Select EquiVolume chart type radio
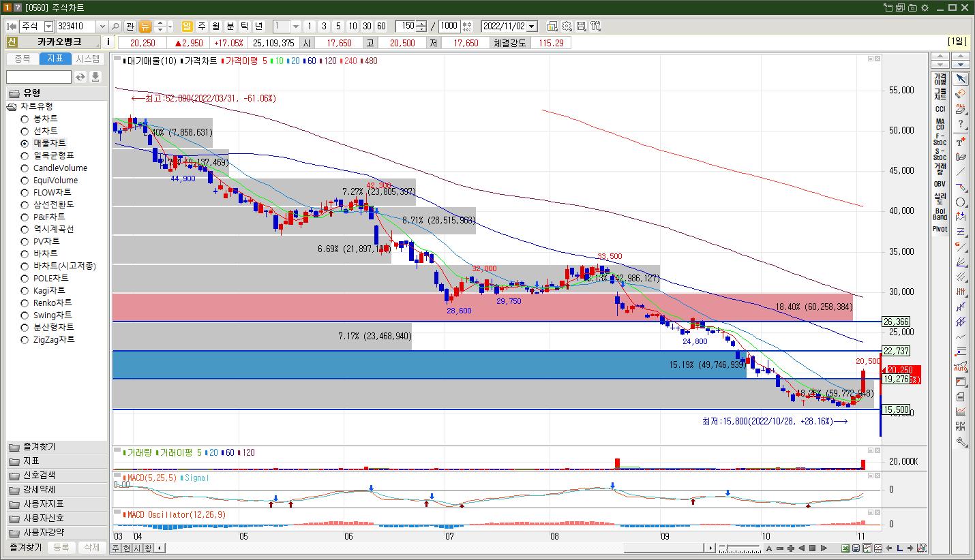 (25, 180)
